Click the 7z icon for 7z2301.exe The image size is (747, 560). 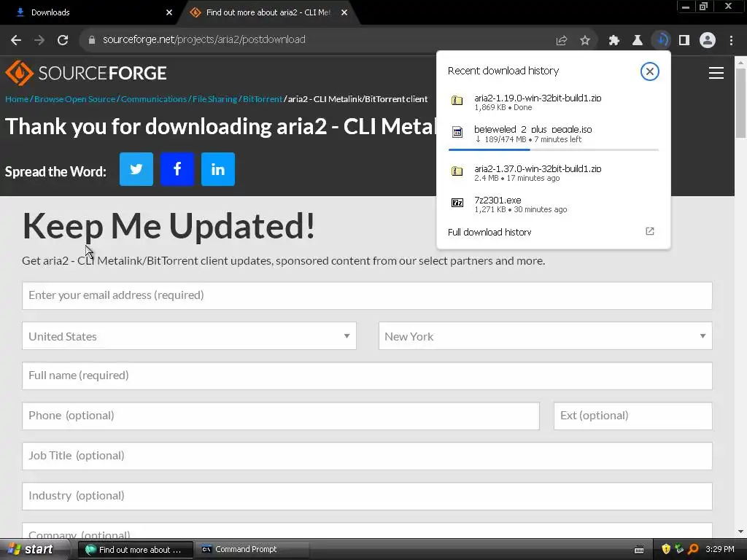point(457,203)
